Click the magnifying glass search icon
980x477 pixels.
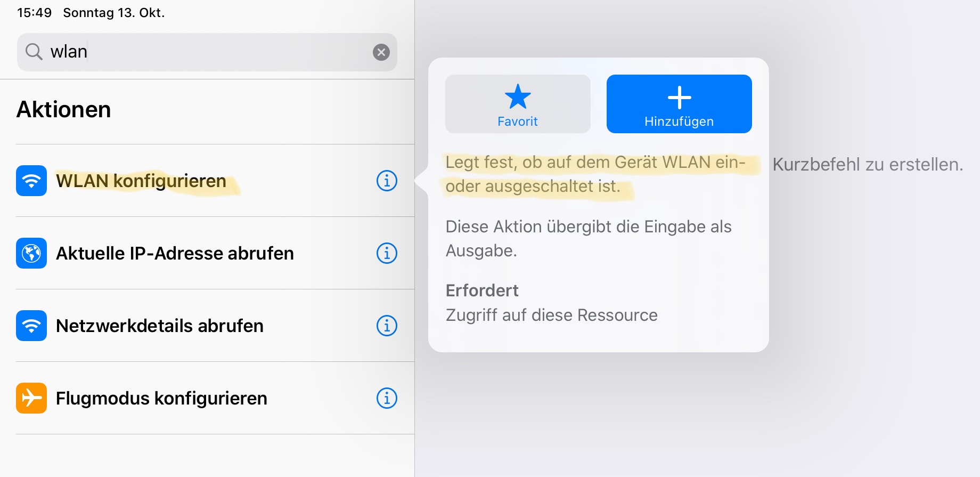(x=34, y=52)
